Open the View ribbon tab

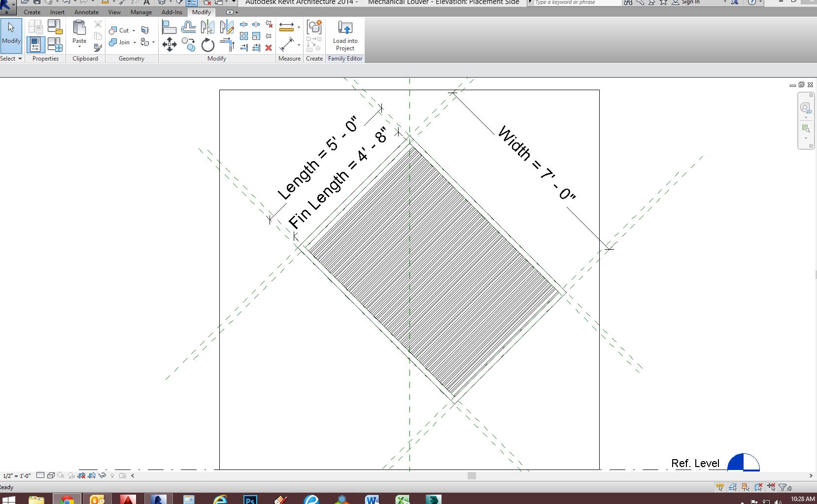pyautogui.click(x=114, y=12)
